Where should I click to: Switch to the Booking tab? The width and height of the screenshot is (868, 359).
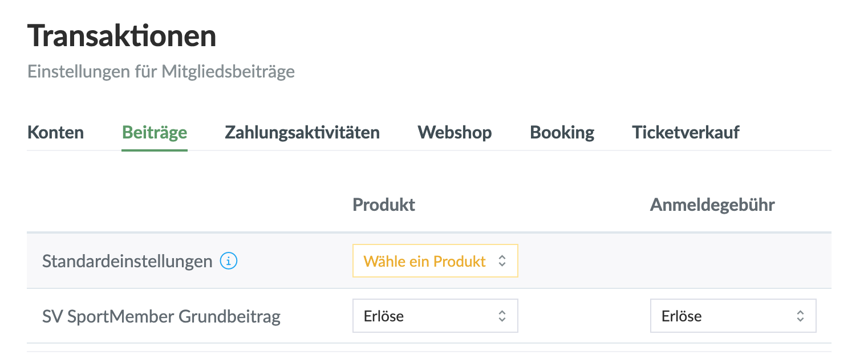click(562, 133)
